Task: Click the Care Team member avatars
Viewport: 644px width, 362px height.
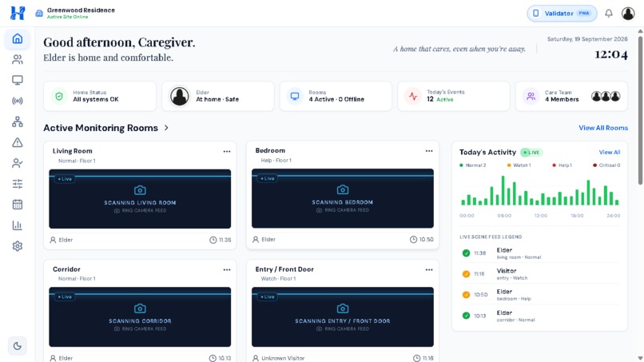Action: (606, 97)
